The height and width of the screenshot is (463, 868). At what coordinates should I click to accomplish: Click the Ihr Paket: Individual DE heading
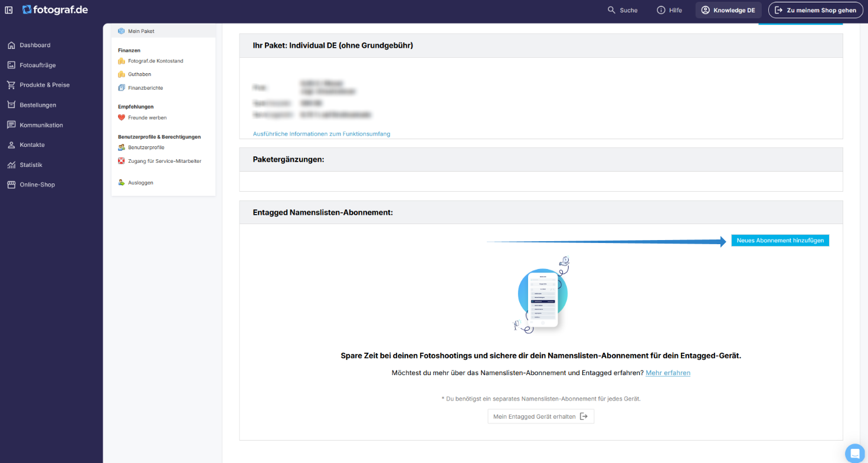pos(333,45)
